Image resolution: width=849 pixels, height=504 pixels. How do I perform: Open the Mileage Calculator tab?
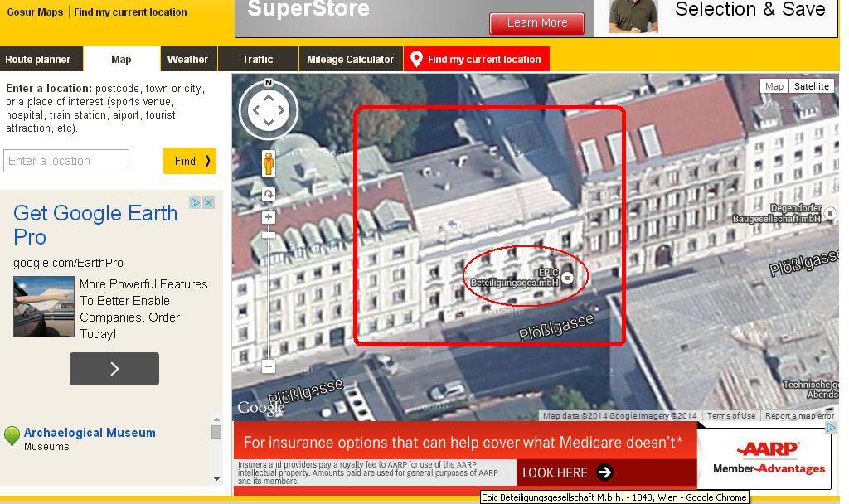[351, 59]
